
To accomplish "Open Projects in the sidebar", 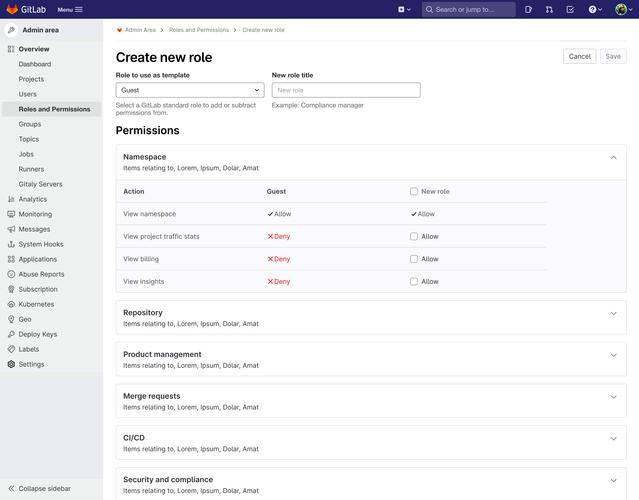I will pos(31,79).
